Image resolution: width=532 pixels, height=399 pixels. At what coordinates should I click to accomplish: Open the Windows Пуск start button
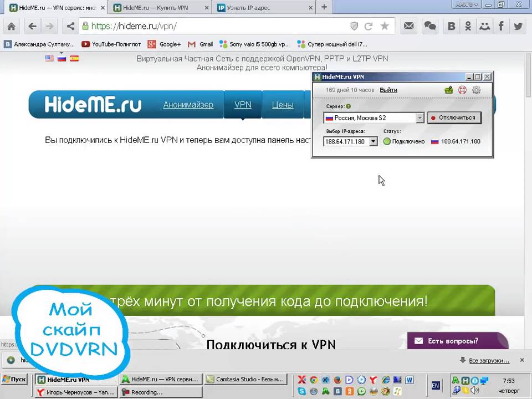pyautogui.click(x=14, y=379)
